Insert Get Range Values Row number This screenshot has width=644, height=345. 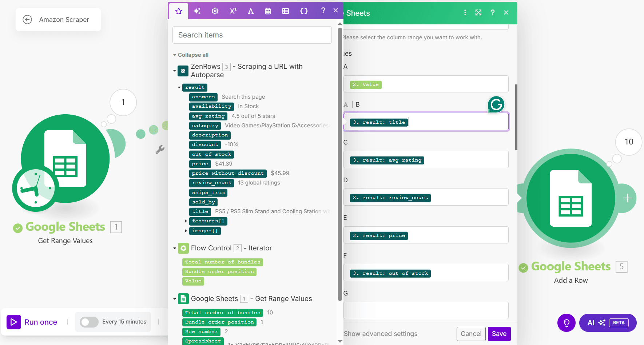(x=202, y=332)
